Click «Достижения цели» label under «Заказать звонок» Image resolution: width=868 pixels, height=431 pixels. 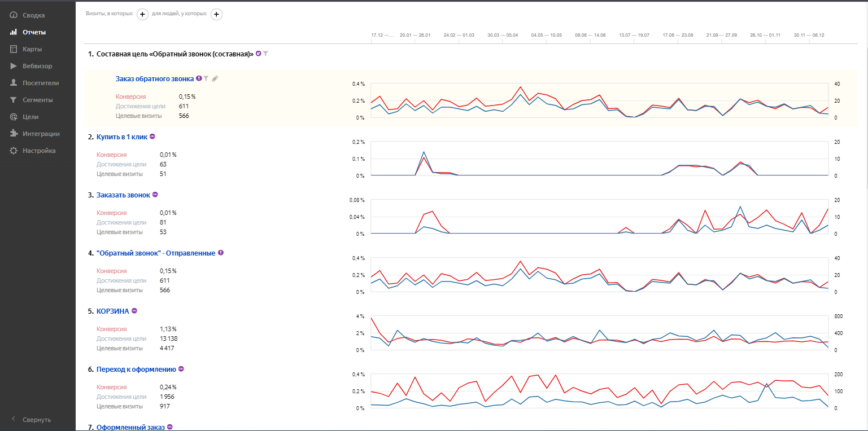tap(121, 222)
